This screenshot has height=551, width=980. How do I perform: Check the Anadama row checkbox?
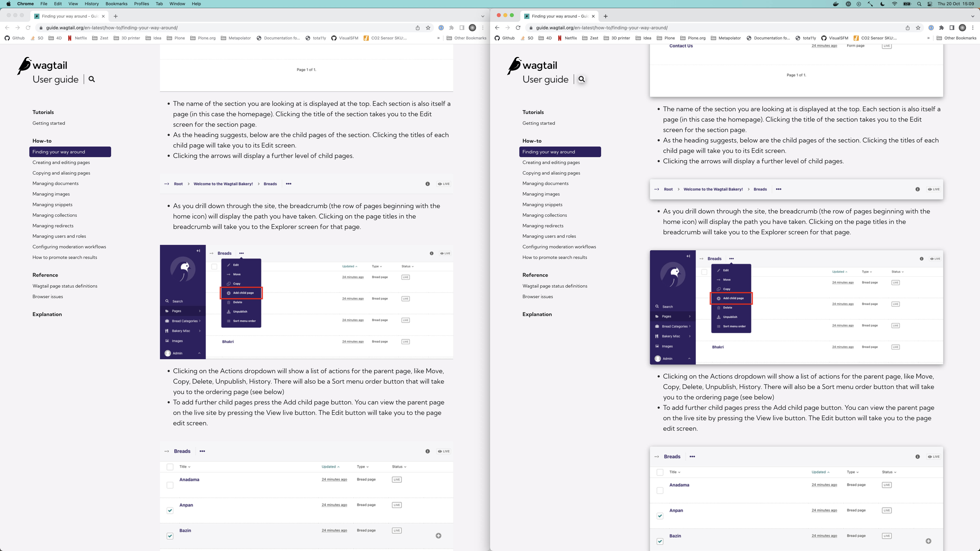pyautogui.click(x=170, y=485)
